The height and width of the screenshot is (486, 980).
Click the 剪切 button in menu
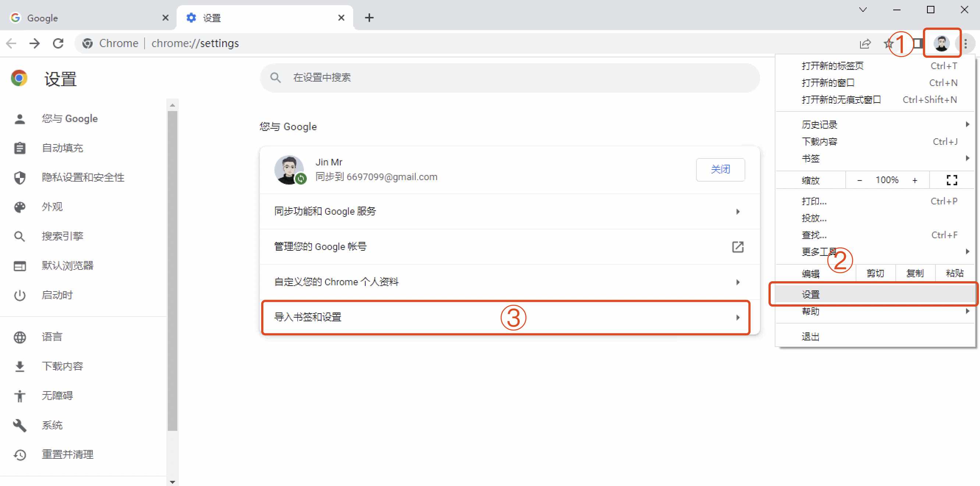tap(876, 273)
